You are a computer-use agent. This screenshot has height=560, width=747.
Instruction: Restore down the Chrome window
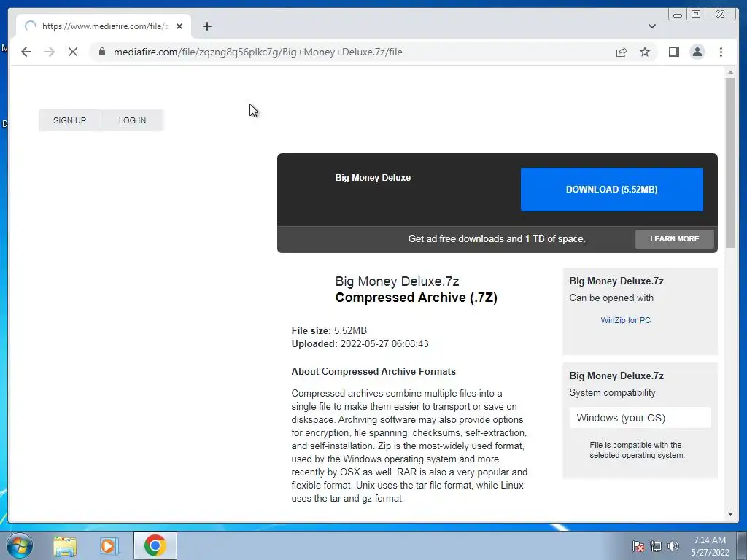pyautogui.click(x=695, y=15)
